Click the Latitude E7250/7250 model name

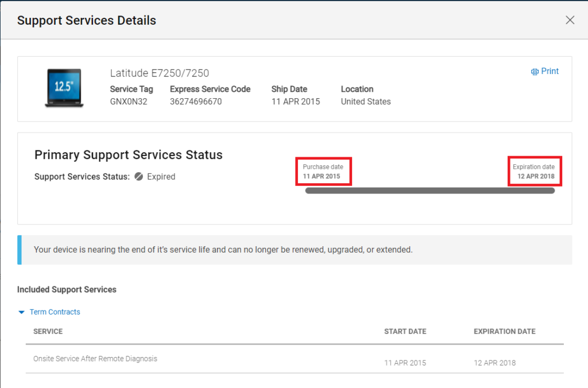pos(159,73)
